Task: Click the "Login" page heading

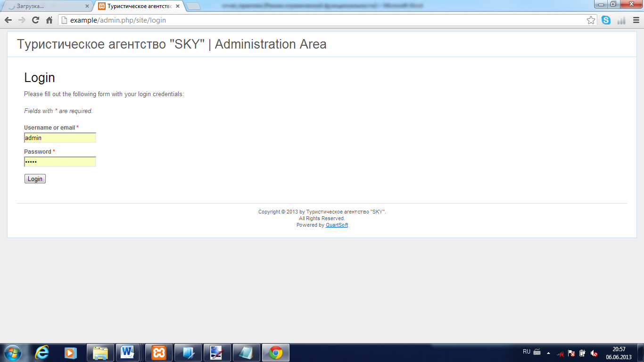Action: (x=40, y=78)
